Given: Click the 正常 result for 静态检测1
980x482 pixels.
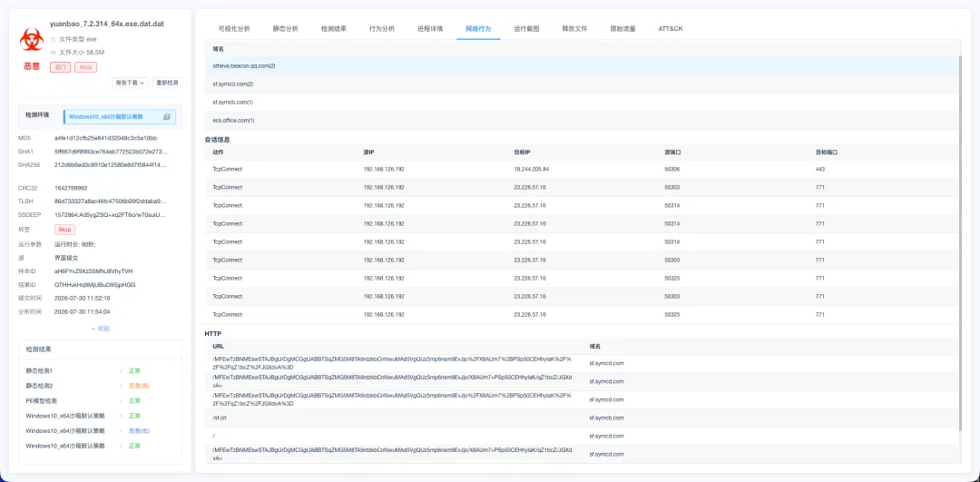Looking at the screenshot, I should pyautogui.click(x=134, y=370).
